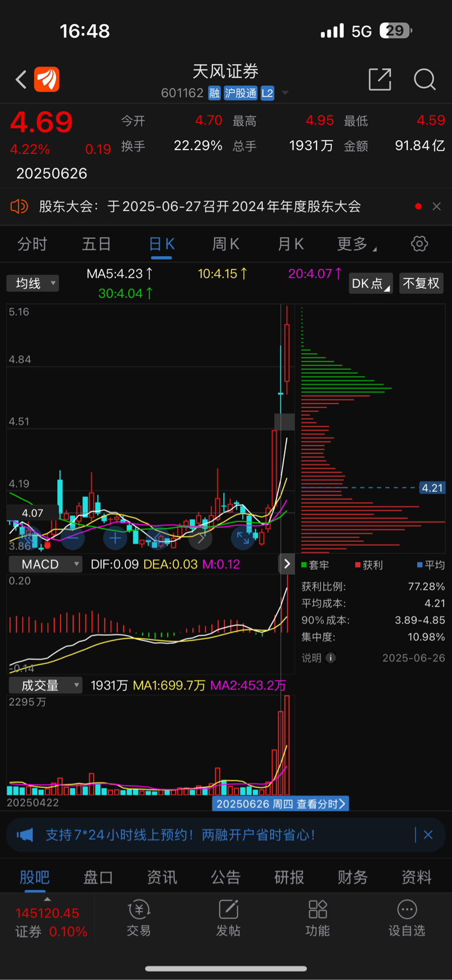Toggle 不复权 price adjustment
The width and height of the screenshot is (452, 980).
pyautogui.click(x=421, y=283)
